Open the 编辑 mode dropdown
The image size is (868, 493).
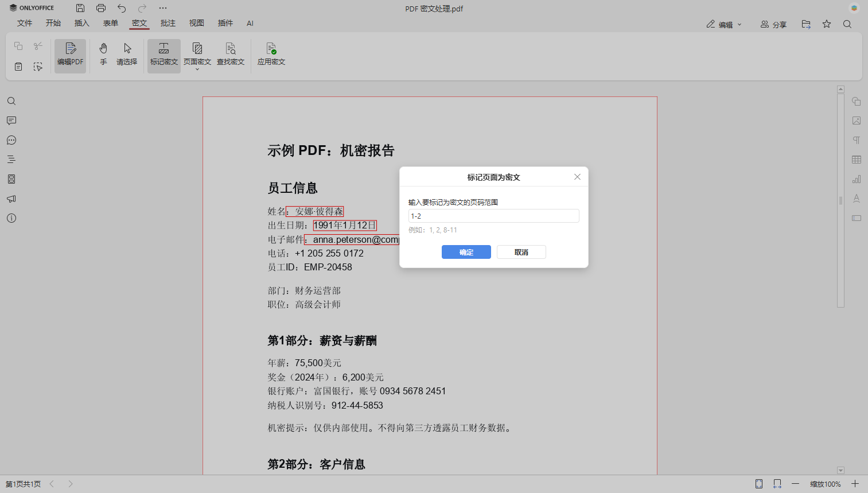[723, 24]
